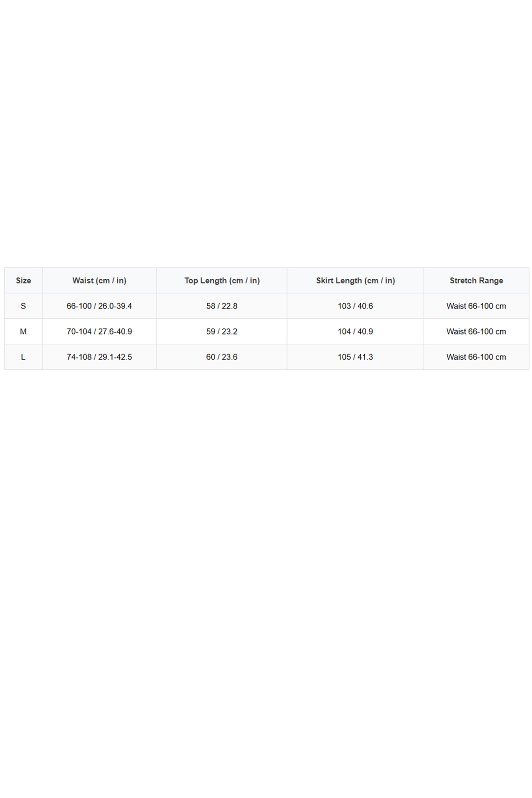Select skirt length cell 104 / 40.9
The width and height of the screenshot is (532, 798).
[x=355, y=331]
